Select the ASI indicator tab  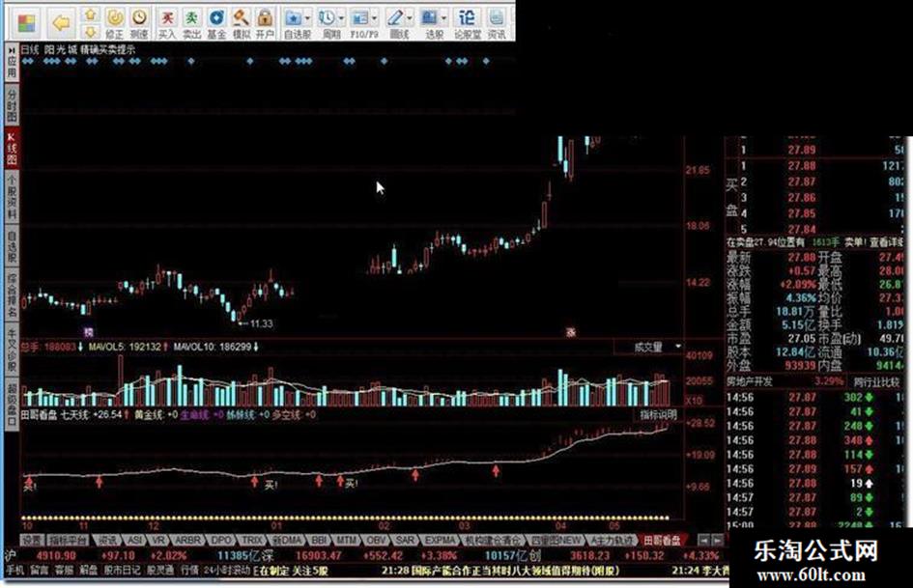(x=135, y=541)
